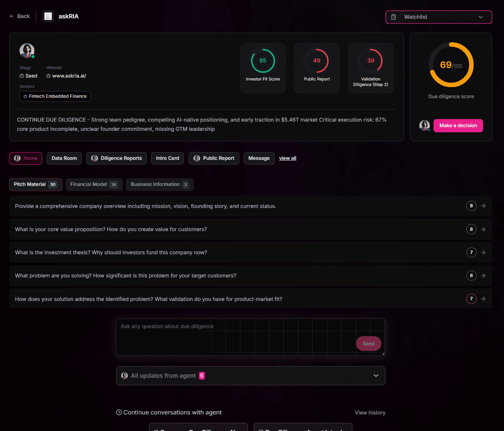Click the arrow icon on the company overview question
Viewport: 504px width, 431px height.
pos(483,206)
